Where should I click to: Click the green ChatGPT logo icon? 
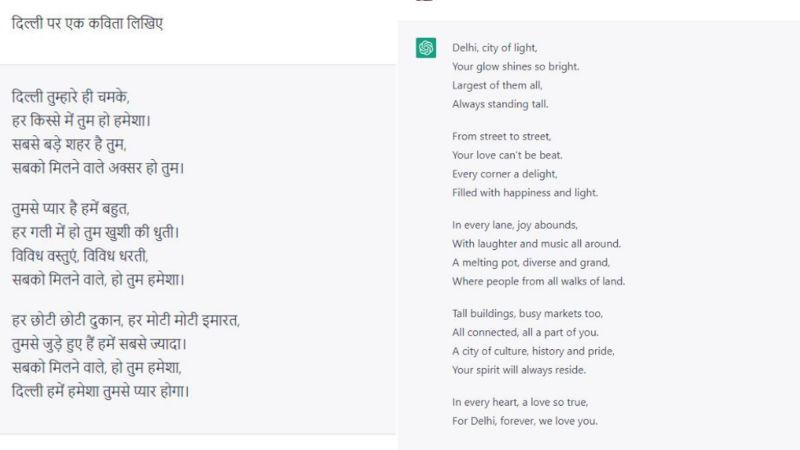pos(426,48)
